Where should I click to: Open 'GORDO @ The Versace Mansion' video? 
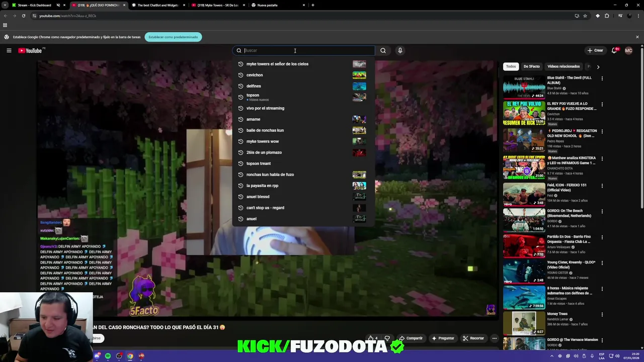573,340
